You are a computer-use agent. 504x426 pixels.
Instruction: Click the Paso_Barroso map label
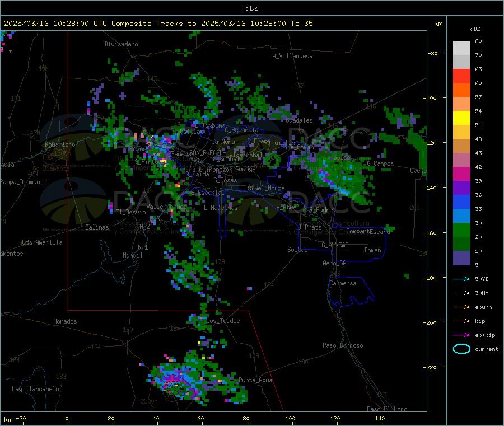point(343,345)
